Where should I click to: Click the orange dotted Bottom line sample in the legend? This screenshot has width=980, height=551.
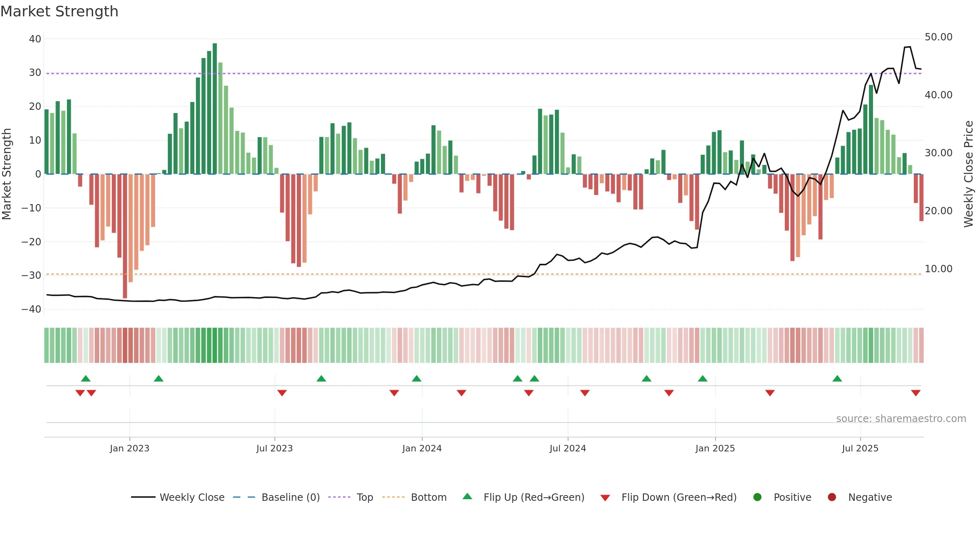pos(394,497)
